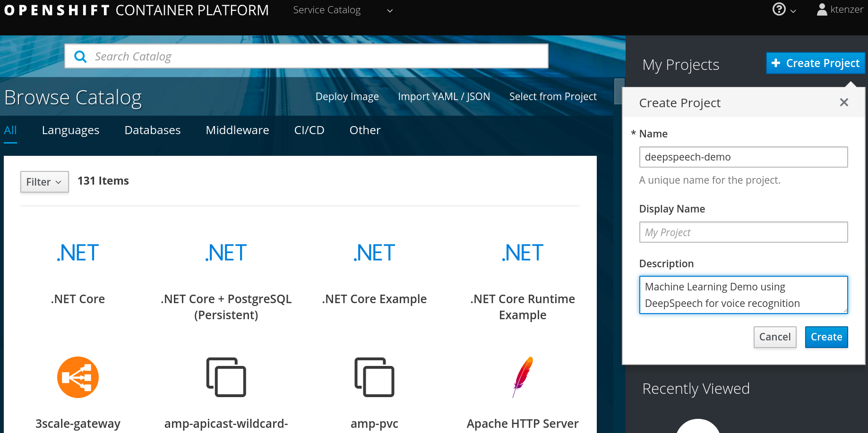
Task: Click the .NET Core Example label
Action: point(374,299)
